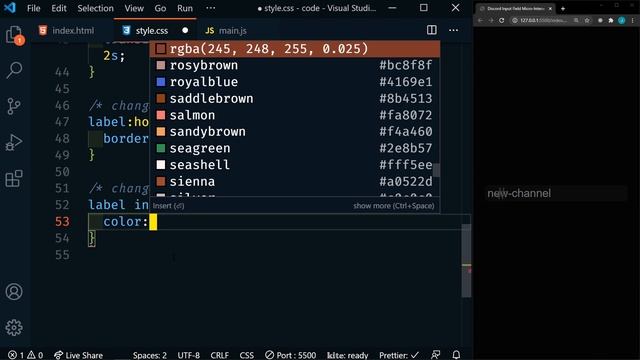Click the hex value #4169e1

pos(405,82)
